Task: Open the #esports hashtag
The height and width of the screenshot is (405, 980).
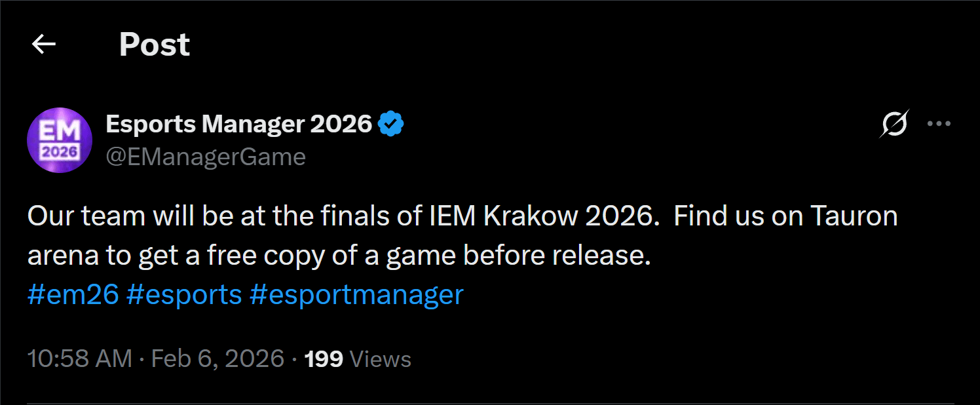Action: point(184,294)
